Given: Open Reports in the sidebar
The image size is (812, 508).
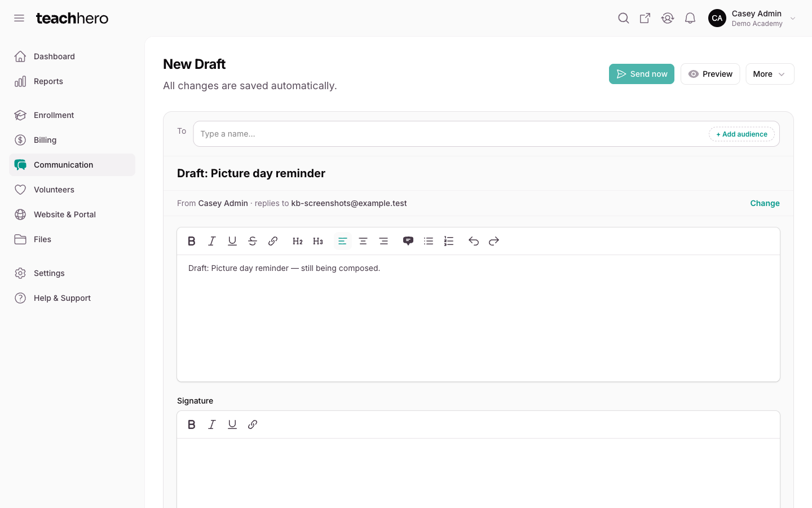Looking at the screenshot, I should pyautogui.click(x=72, y=81).
